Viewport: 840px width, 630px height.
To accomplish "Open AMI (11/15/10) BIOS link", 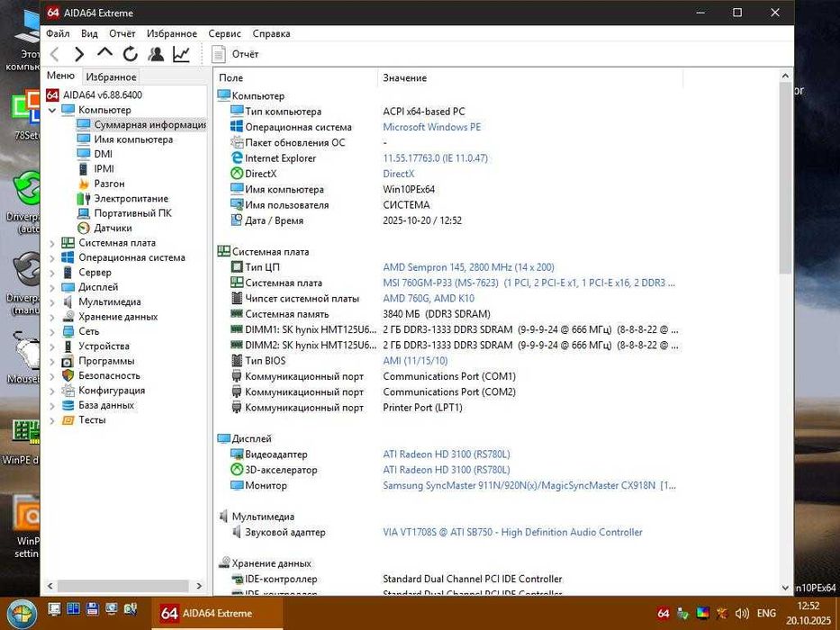I will click(415, 361).
